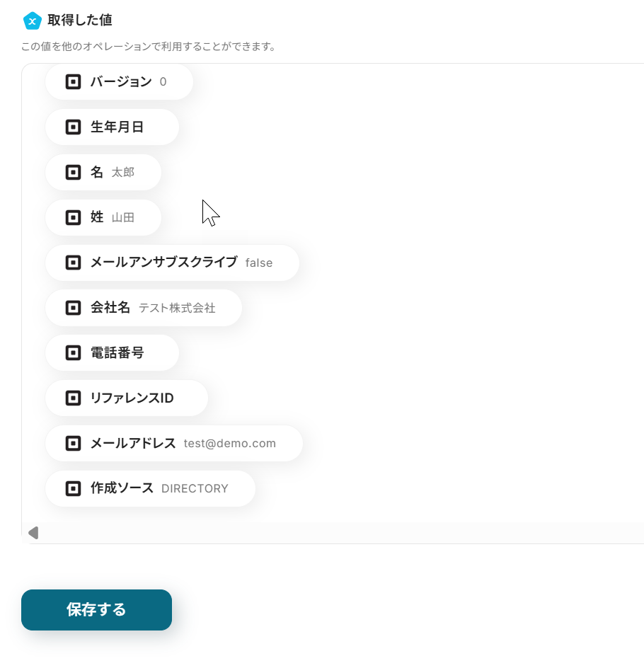The width and height of the screenshot is (644, 668).
Task: Click the Square icon beside メールアンサブスクライブ
Action: pyautogui.click(x=73, y=263)
